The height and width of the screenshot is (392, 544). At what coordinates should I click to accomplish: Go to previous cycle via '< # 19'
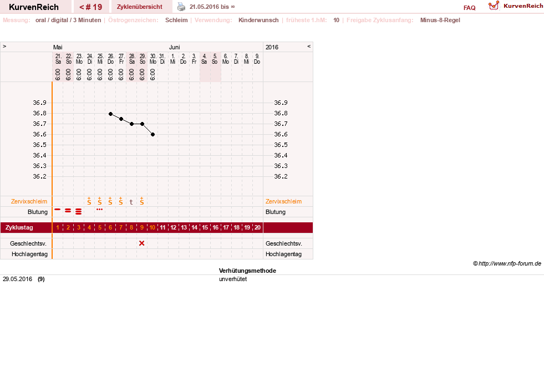[x=91, y=7]
